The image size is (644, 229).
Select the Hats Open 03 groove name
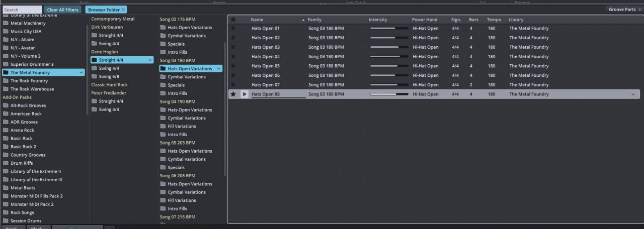click(x=266, y=47)
